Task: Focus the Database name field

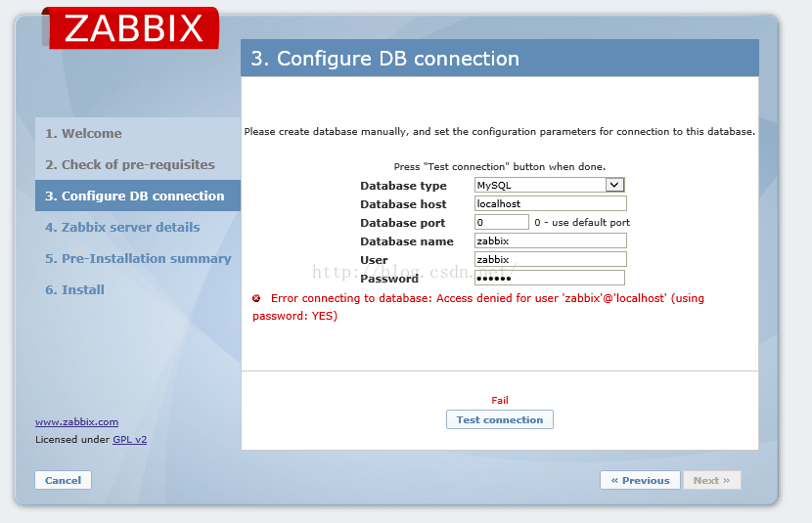Action: click(551, 240)
